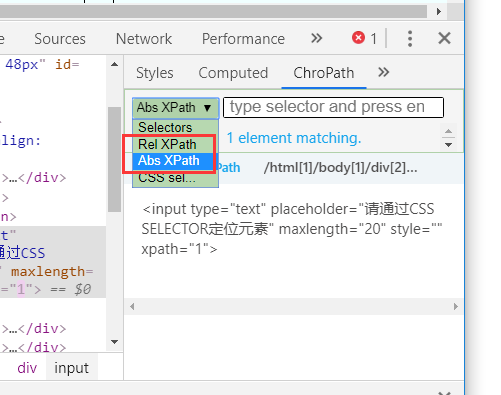The height and width of the screenshot is (395, 501).
Task: Open the Sources tab
Action: 60,39
